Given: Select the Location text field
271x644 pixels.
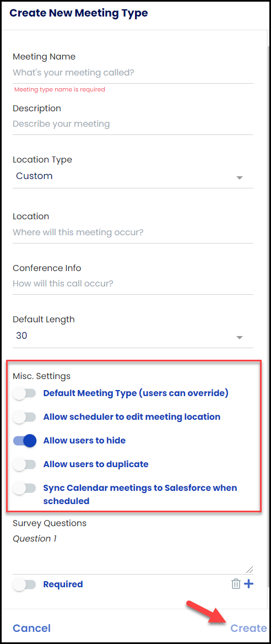Looking at the screenshot, I should click(133, 232).
